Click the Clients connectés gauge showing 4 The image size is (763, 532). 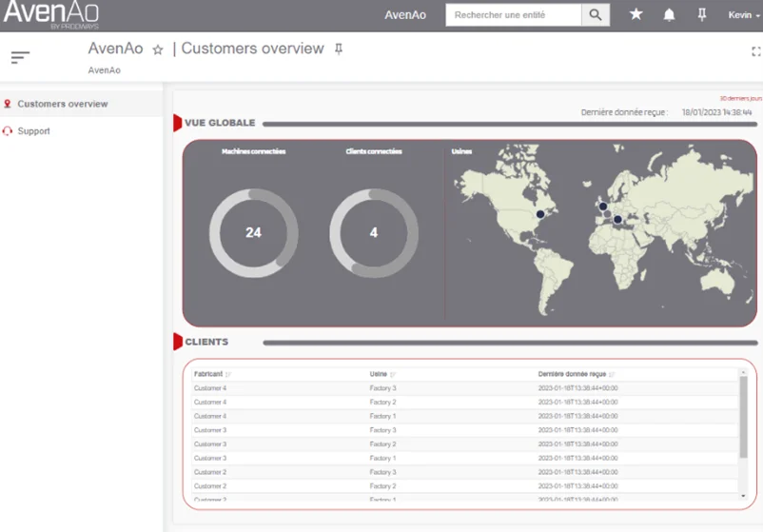(x=374, y=232)
